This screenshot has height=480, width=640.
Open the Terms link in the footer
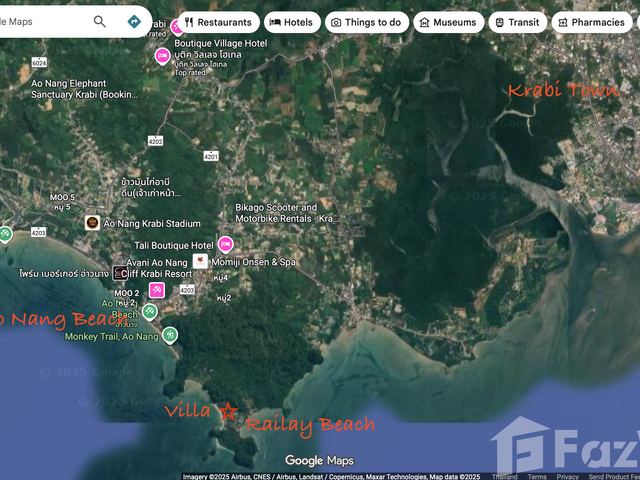tap(537, 476)
